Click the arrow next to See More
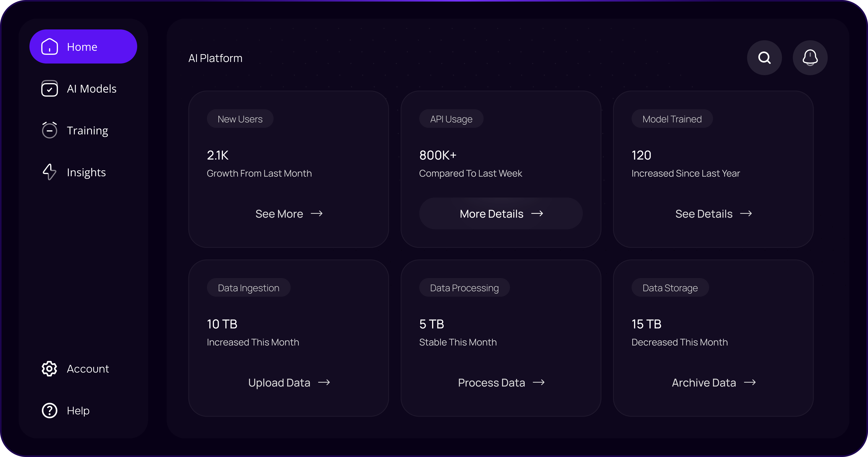This screenshot has height=457, width=868. point(317,213)
